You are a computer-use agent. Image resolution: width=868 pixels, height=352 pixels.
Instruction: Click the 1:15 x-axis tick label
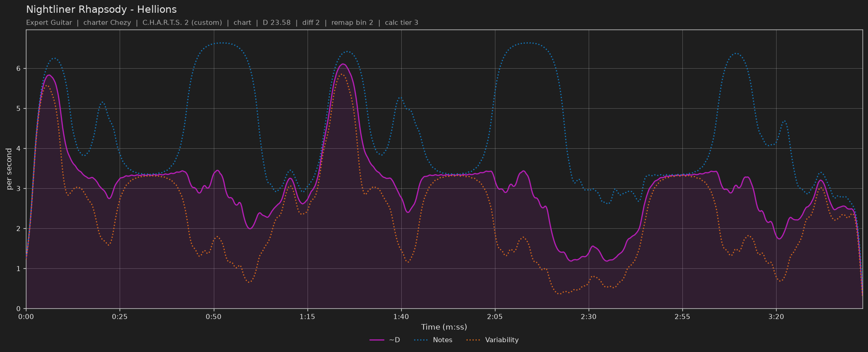(x=307, y=317)
